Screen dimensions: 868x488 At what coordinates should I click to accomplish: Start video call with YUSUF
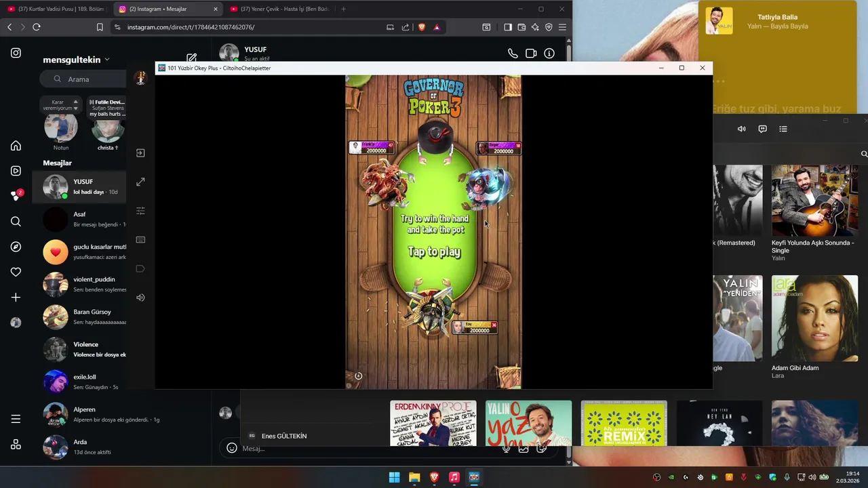531,54
